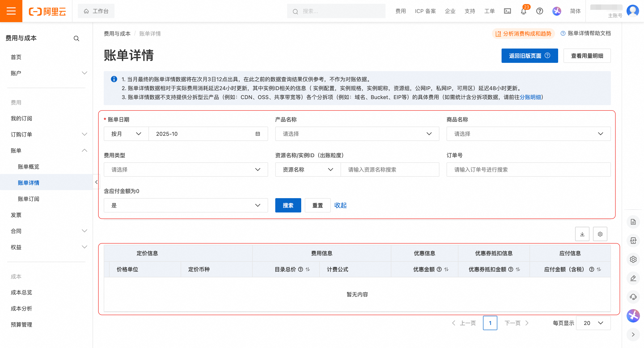The height and width of the screenshot is (348, 644).
Task: Open the notifications bell
Action: pos(523,11)
